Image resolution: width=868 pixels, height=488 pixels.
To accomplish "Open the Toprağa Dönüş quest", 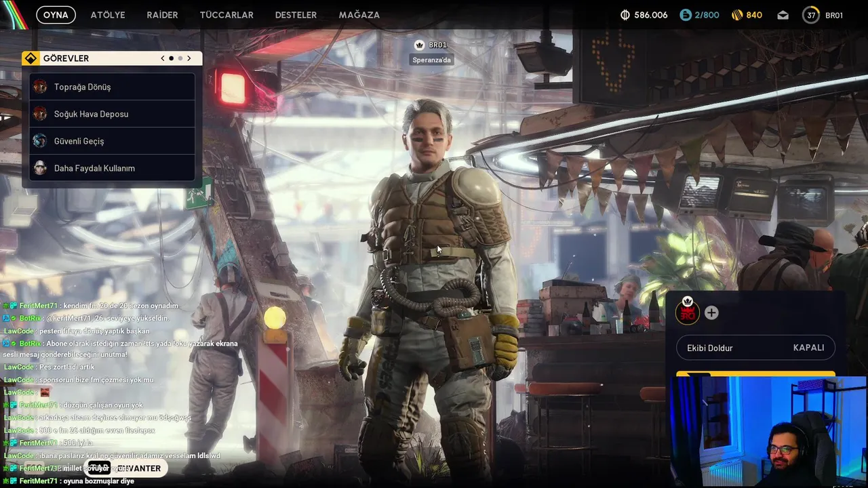I will (x=113, y=87).
